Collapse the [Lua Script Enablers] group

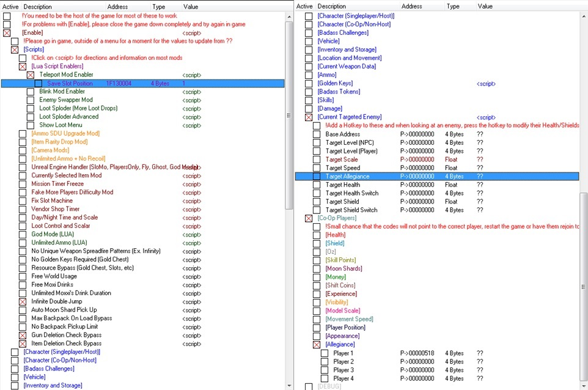pos(23,67)
